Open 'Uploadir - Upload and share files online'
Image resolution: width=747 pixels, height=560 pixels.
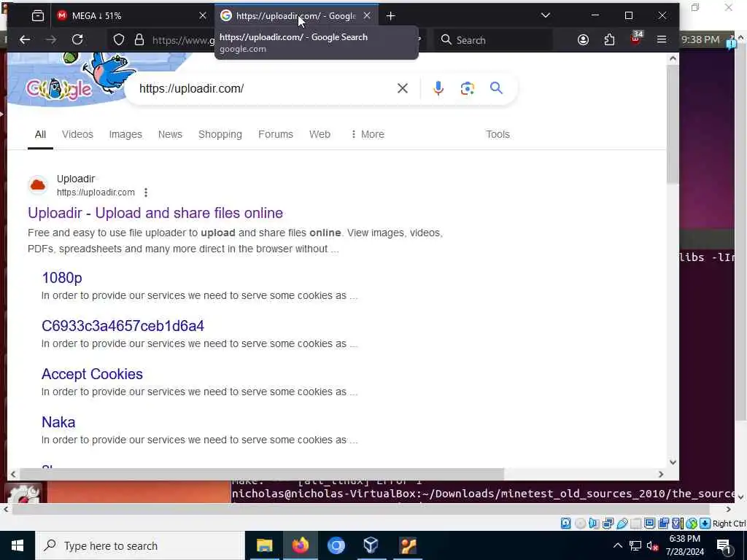[155, 213]
